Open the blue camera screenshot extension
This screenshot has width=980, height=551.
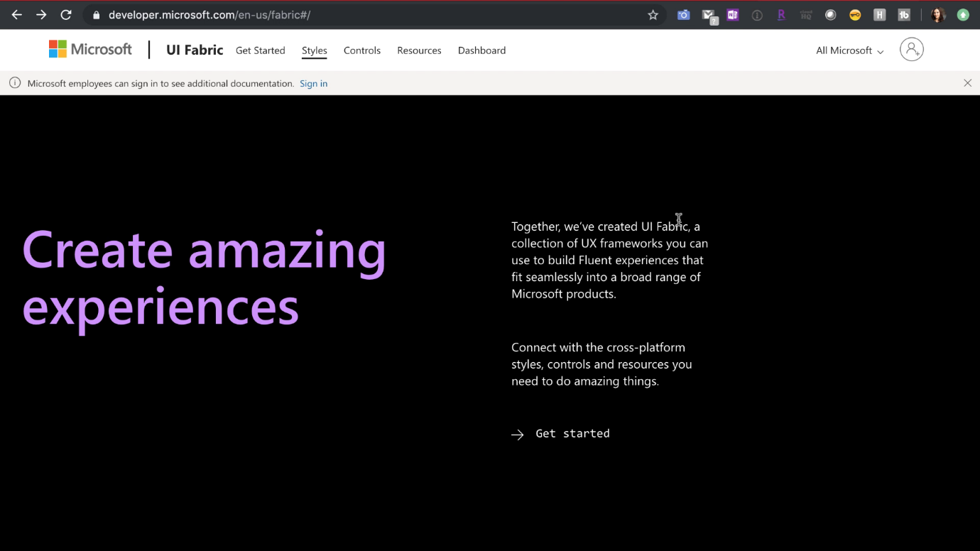(684, 15)
